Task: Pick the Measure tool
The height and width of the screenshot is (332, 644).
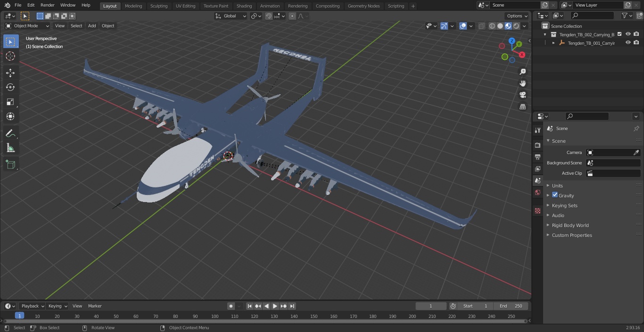Action: click(x=10, y=148)
